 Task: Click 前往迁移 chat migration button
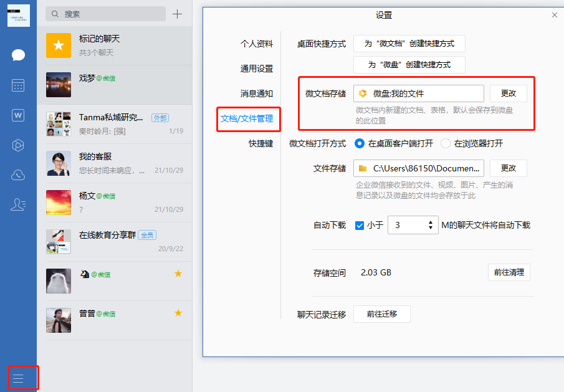pos(381,314)
